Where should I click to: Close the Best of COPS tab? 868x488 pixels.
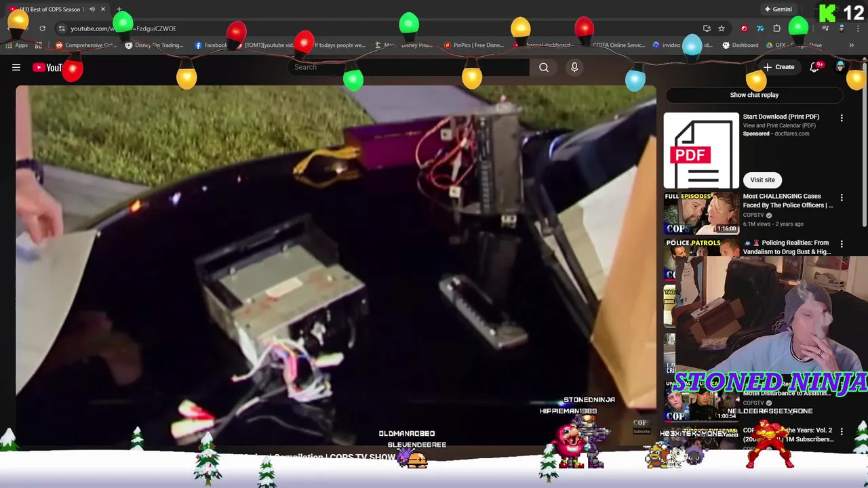click(x=103, y=9)
